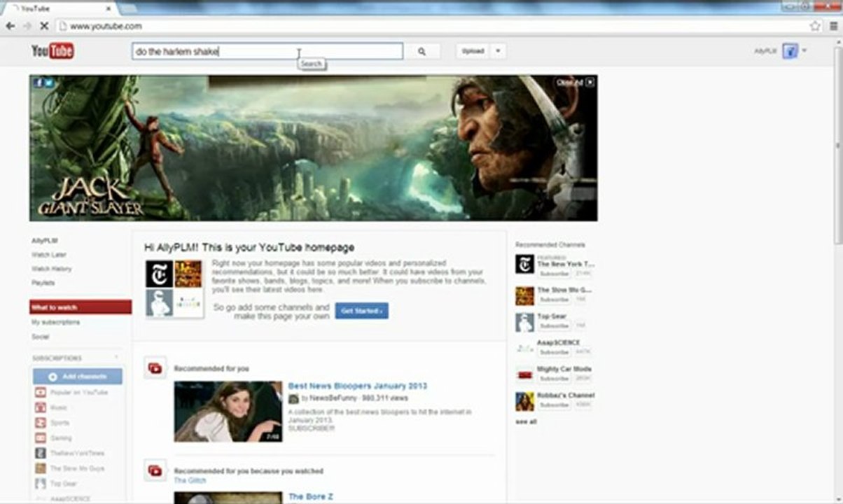Select What to watch tab
843x504 pixels.
81,307
